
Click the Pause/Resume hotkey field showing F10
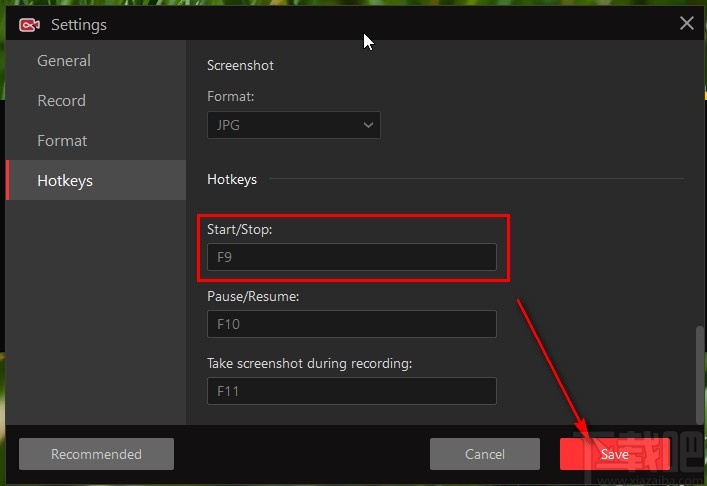pos(351,324)
